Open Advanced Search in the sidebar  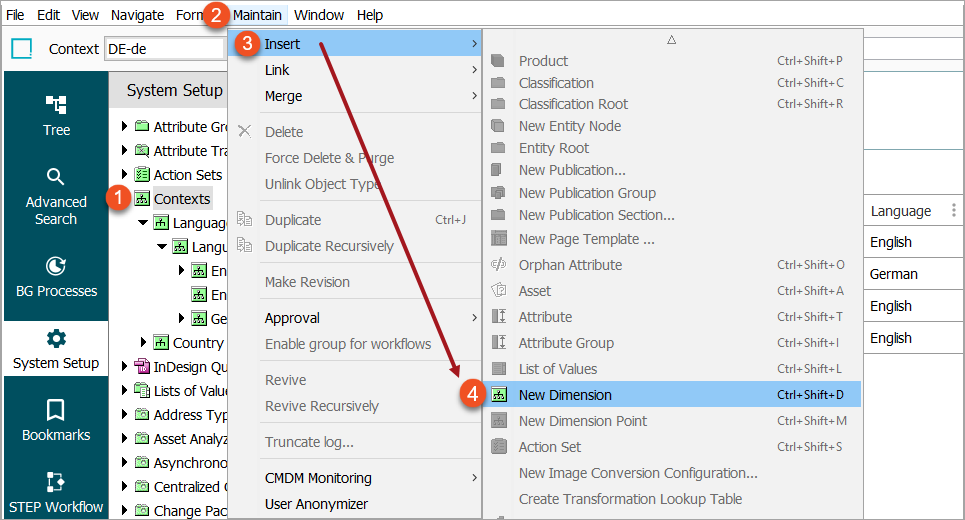[x=56, y=196]
